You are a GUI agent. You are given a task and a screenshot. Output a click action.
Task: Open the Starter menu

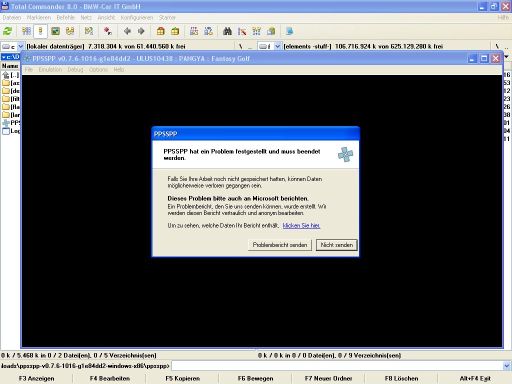click(x=167, y=17)
